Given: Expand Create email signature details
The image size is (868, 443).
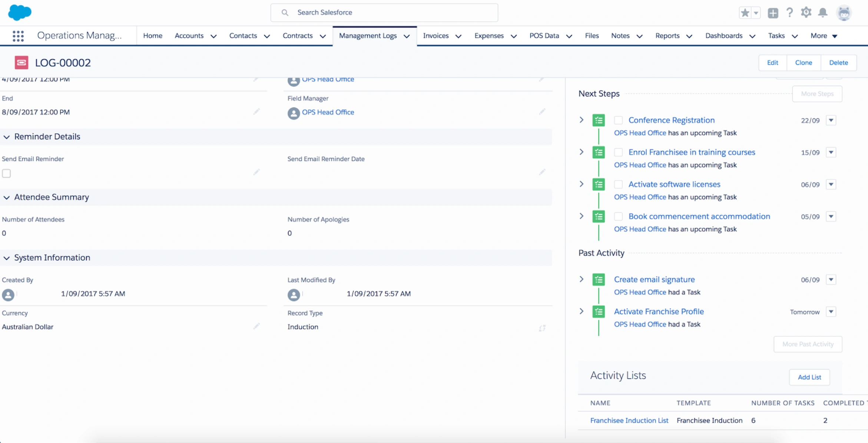Looking at the screenshot, I should click(582, 279).
